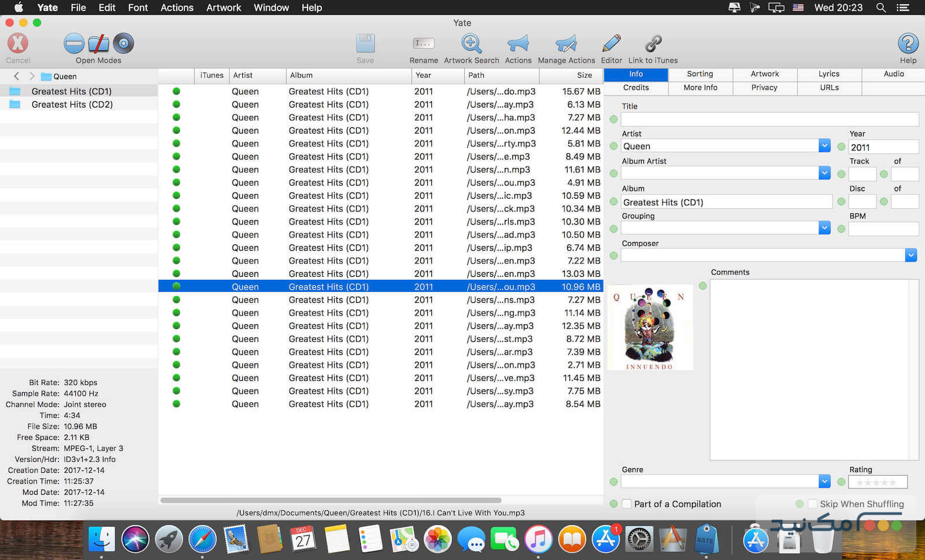Open Manage Actions in the toolbar
Image resolution: width=925 pixels, height=560 pixels.
click(x=566, y=44)
